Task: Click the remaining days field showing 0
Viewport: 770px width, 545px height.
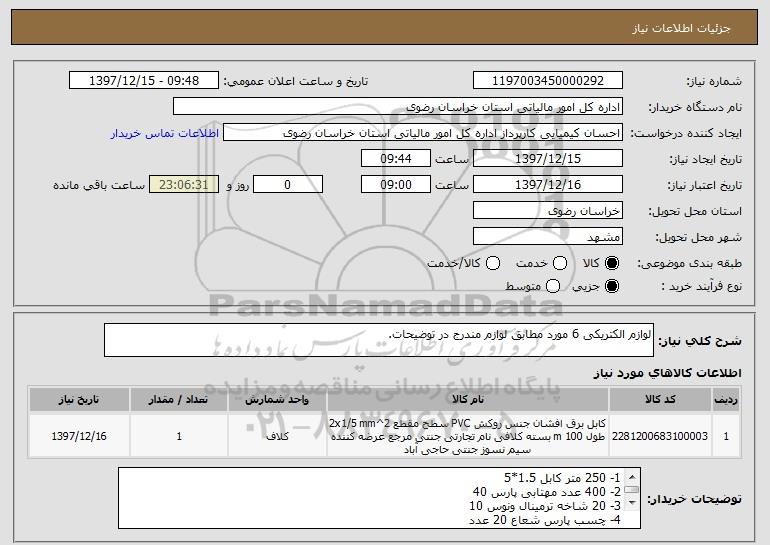Action: point(288,185)
